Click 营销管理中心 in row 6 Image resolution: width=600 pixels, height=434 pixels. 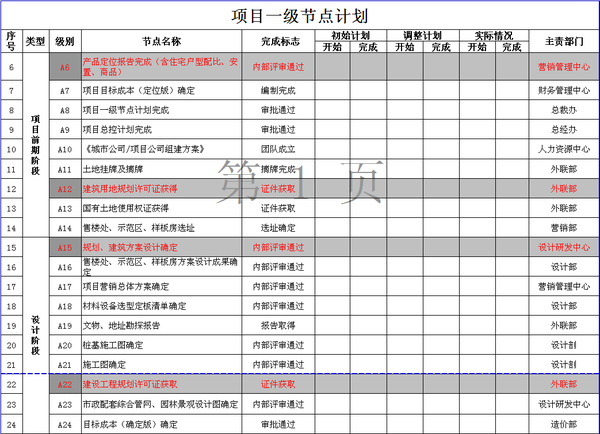click(564, 67)
